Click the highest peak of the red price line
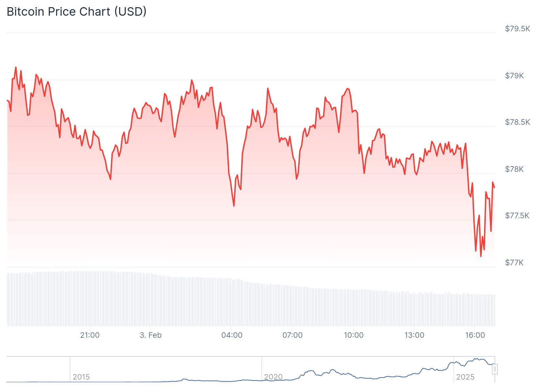The height and width of the screenshot is (392, 537). pos(16,67)
